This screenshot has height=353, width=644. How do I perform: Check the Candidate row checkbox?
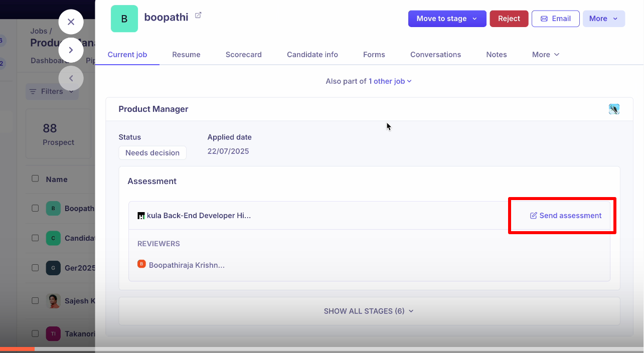point(35,238)
